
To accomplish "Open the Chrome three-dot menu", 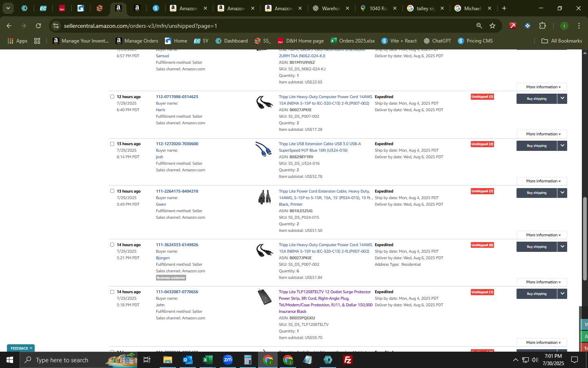I will click(579, 26).
